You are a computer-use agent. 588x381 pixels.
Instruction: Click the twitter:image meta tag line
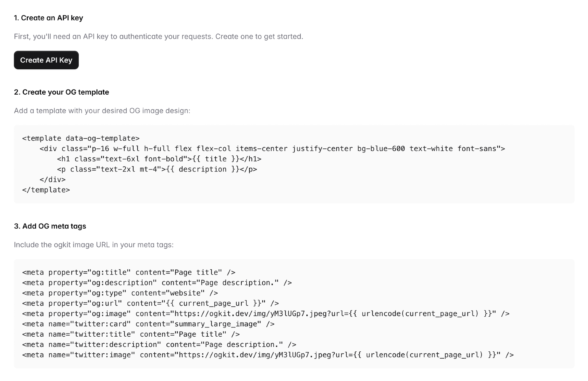268,355
